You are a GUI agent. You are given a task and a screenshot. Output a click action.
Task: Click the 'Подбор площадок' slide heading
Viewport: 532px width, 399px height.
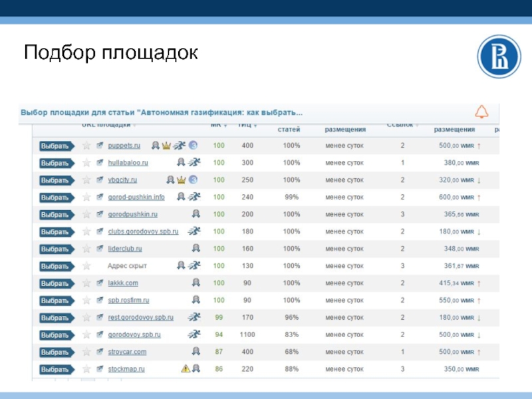[111, 53]
